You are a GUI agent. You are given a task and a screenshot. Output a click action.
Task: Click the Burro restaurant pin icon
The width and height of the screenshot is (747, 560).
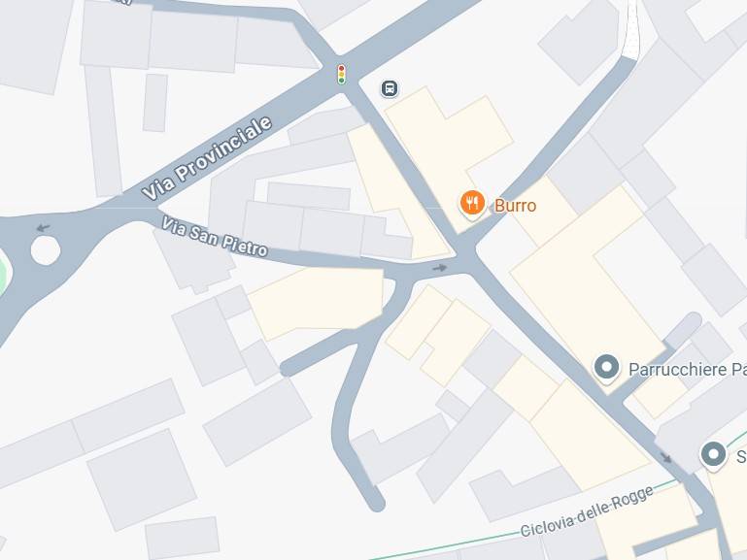473,204
